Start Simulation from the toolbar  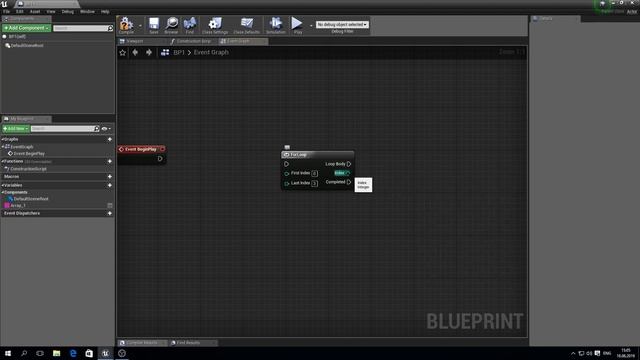pyautogui.click(x=276, y=24)
